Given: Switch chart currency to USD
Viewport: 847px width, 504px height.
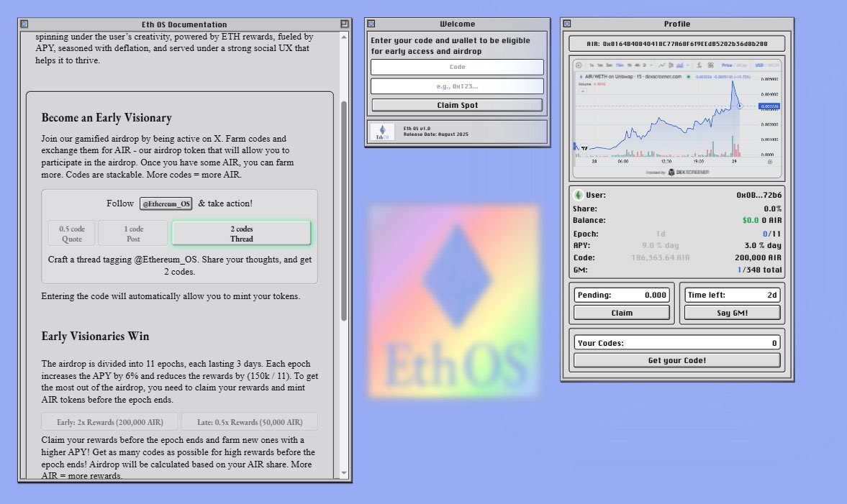Looking at the screenshot, I should (x=759, y=65).
